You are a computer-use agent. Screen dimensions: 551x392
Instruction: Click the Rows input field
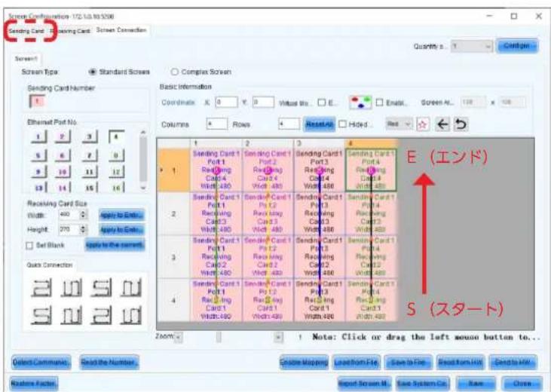(x=289, y=124)
